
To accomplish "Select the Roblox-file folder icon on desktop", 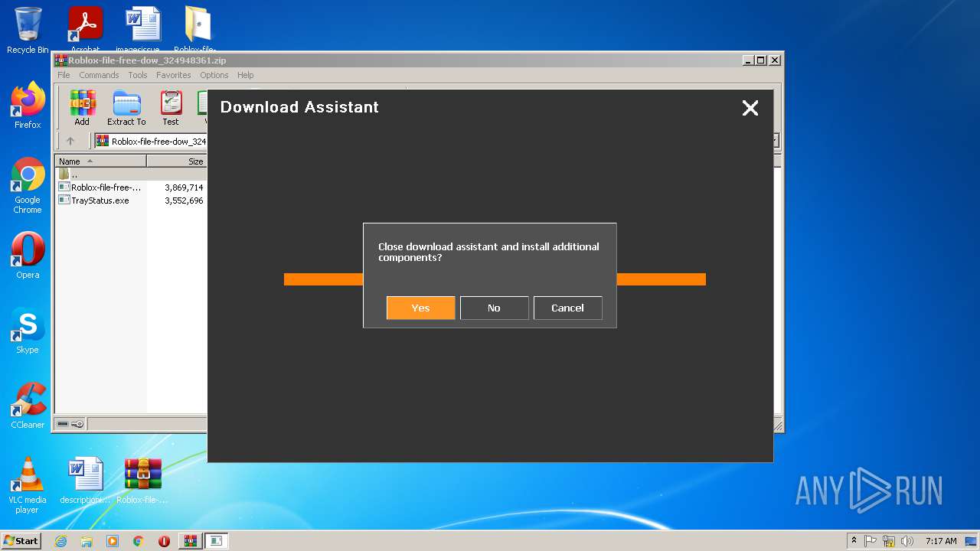I will [x=198, y=29].
